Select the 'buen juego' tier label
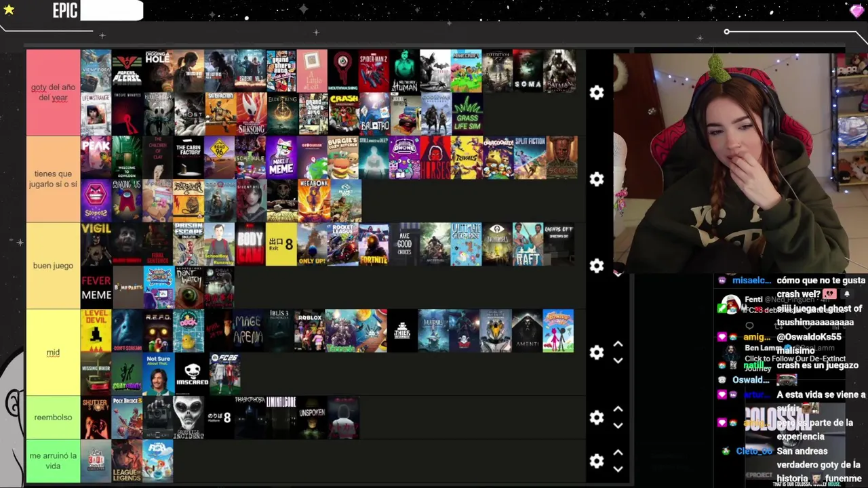The width and height of the screenshot is (868, 488). pyautogui.click(x=53, y=266)
